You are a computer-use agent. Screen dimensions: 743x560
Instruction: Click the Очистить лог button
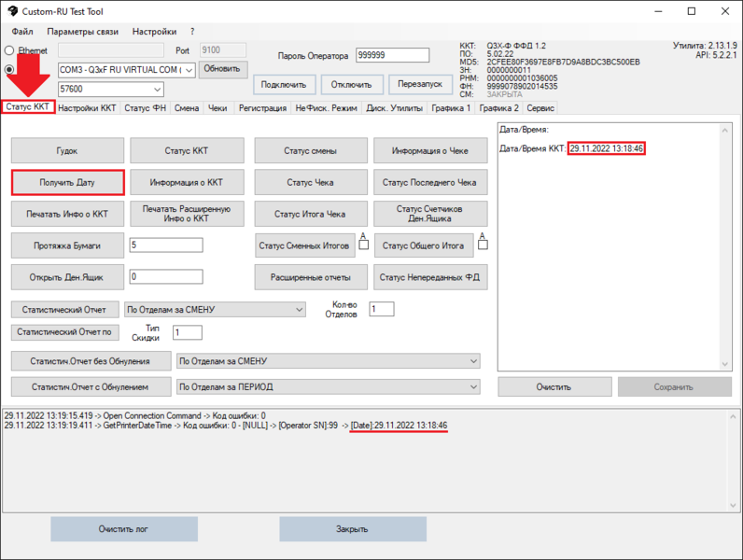point(124,529)
